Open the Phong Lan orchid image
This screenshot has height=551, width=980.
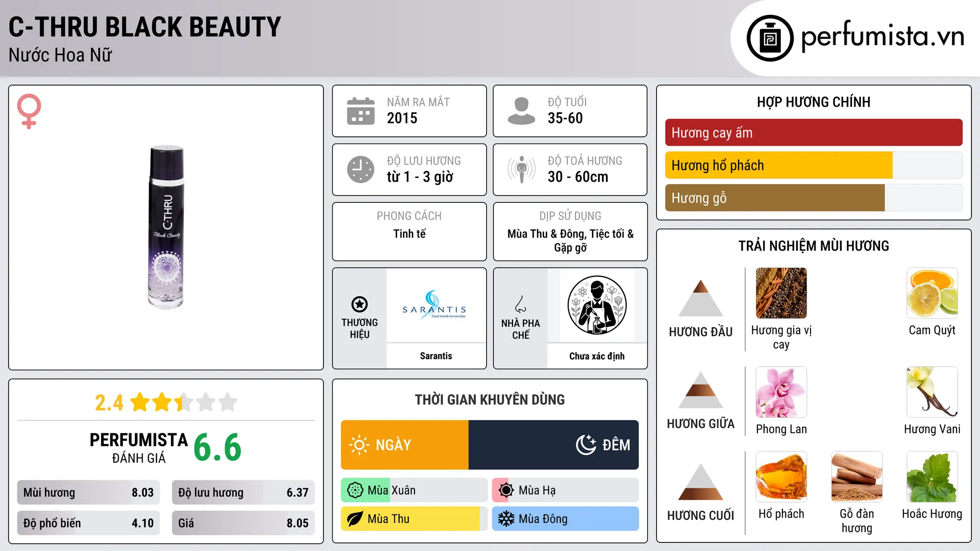point(781,392)
